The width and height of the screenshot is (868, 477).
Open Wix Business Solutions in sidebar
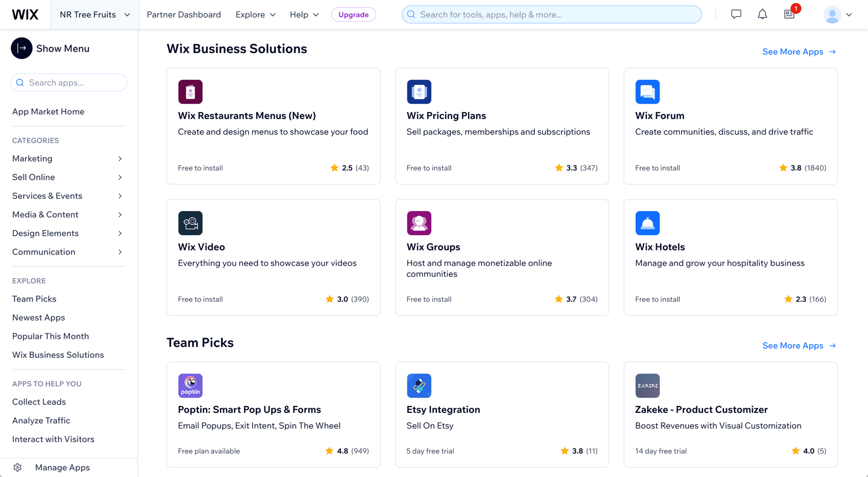tap(58, 355)
